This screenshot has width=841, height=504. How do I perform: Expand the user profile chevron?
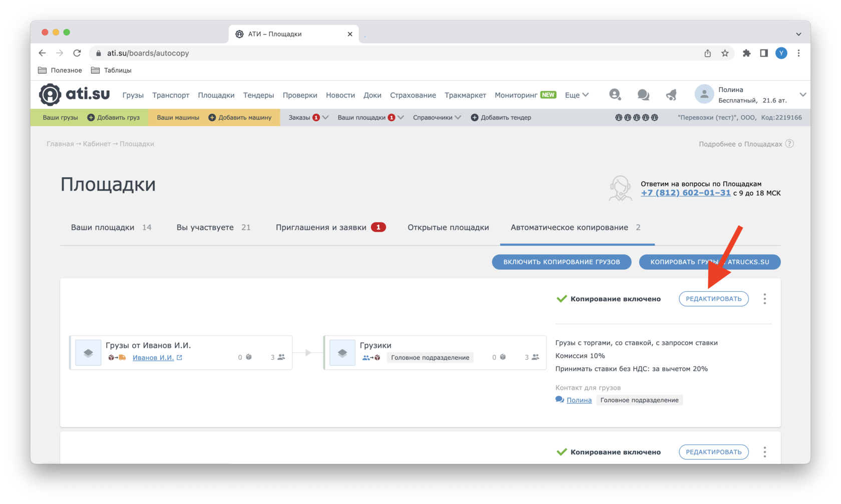[x=802, y=95]
